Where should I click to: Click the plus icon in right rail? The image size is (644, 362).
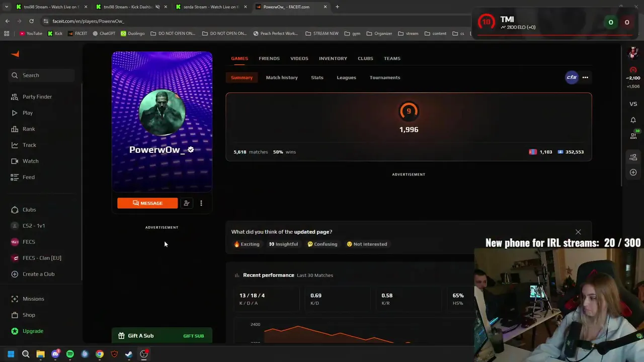(633, 172)
